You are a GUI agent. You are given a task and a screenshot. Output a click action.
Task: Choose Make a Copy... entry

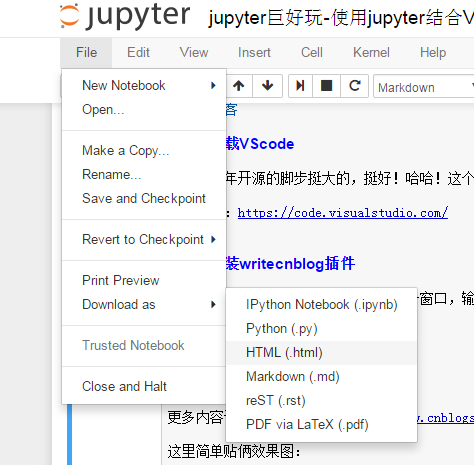tap(144, 151)
